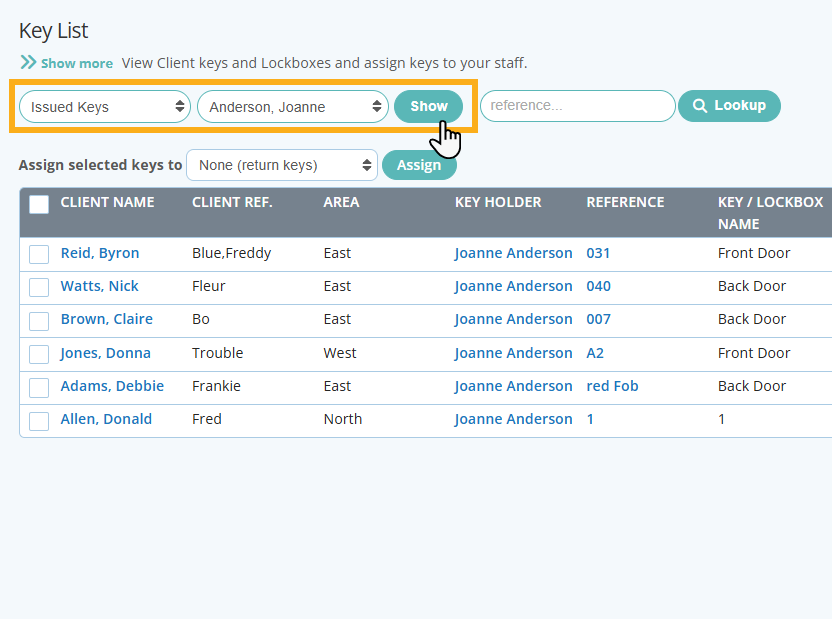Screen dimensions: 832x619
Task: Open the Brown, Claire client link
Action: 107,319
